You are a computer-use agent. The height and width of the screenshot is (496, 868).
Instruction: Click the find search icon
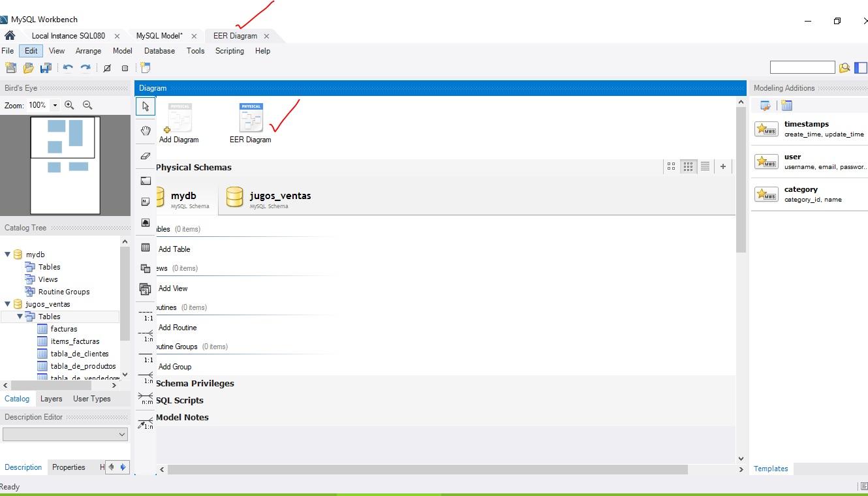[845, 67]
